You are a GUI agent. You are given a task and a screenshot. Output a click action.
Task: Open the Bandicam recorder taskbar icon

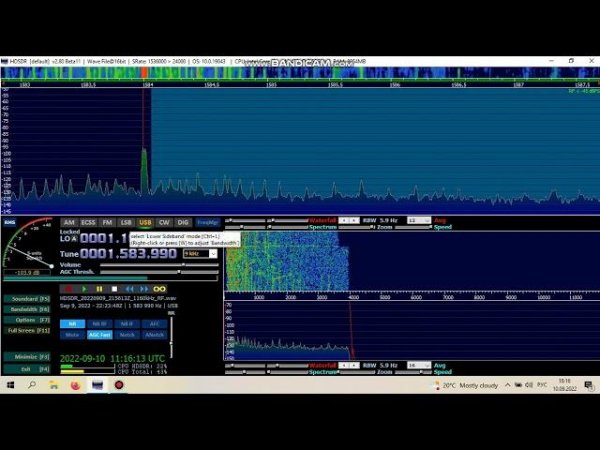(119, 385)
